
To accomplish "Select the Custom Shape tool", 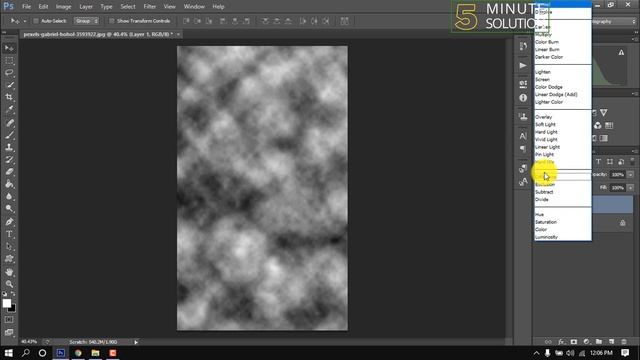I will click(x=9, y=259).
